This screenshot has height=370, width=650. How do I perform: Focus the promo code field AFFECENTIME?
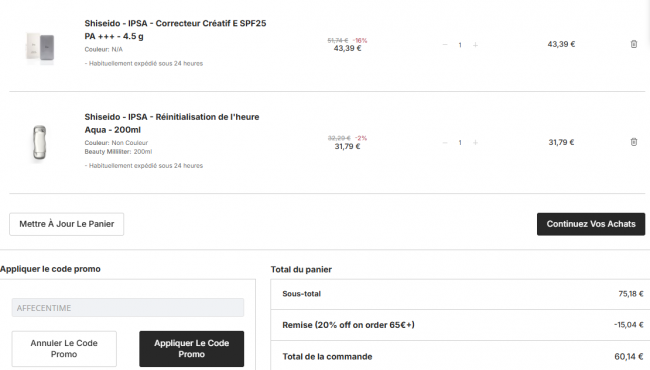[x=128, y=308]
